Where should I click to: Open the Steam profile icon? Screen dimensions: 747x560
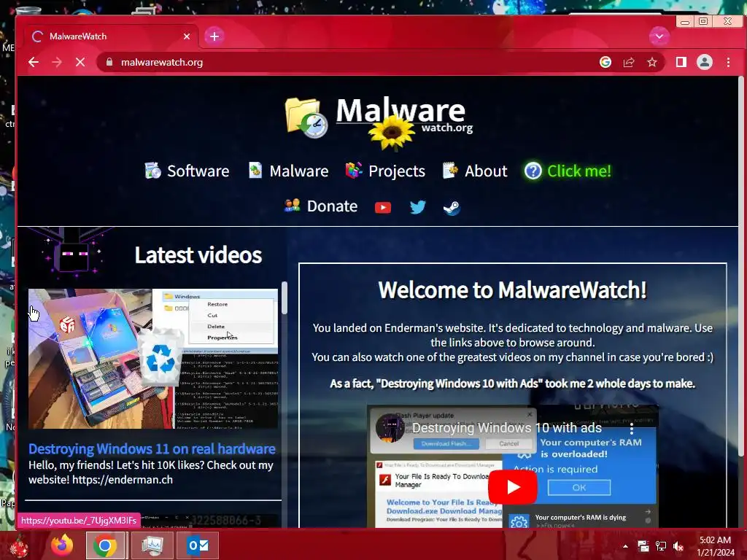pyautogui.click(x=452, y=208)
